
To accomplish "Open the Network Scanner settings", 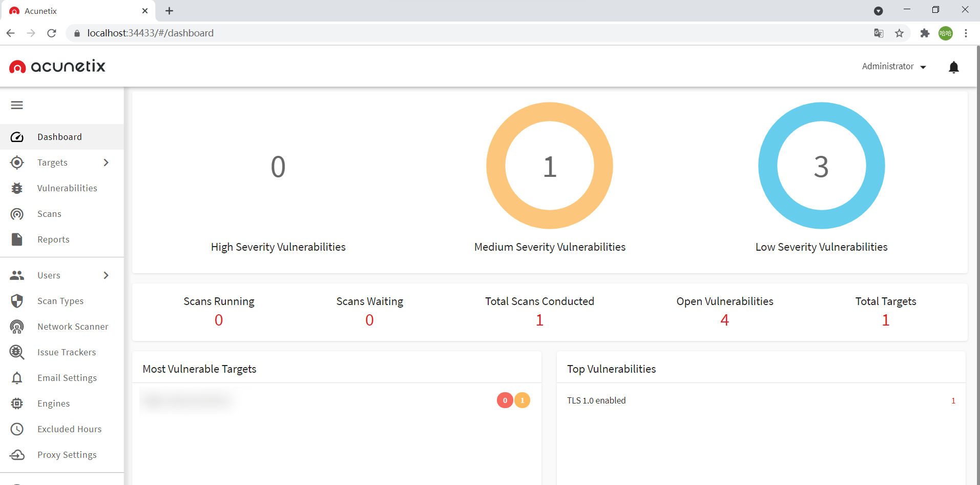I will coord(72,327).
